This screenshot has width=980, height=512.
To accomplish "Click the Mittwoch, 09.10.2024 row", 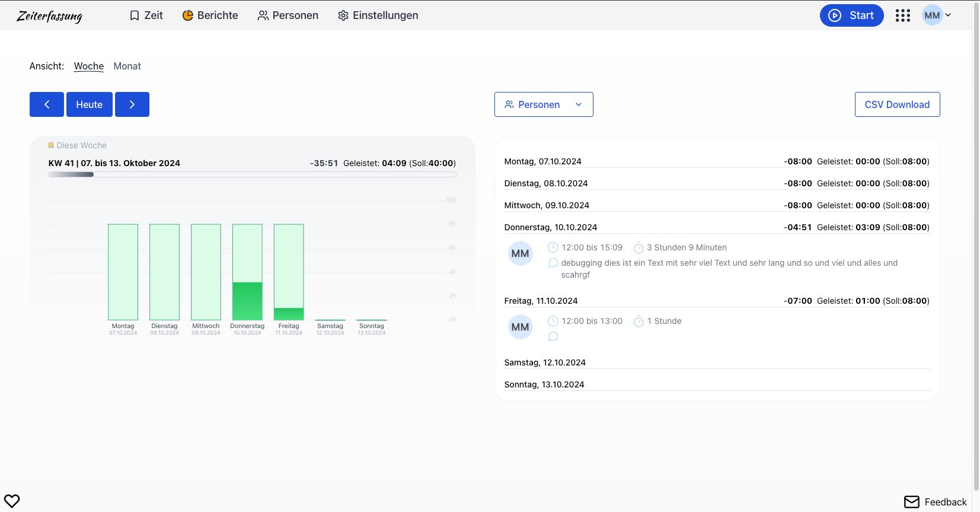I will [x=717, y=205].
